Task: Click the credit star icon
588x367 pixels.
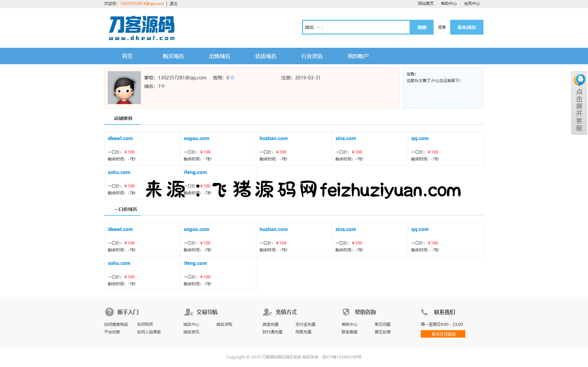Action: click(x=233, y=78)
